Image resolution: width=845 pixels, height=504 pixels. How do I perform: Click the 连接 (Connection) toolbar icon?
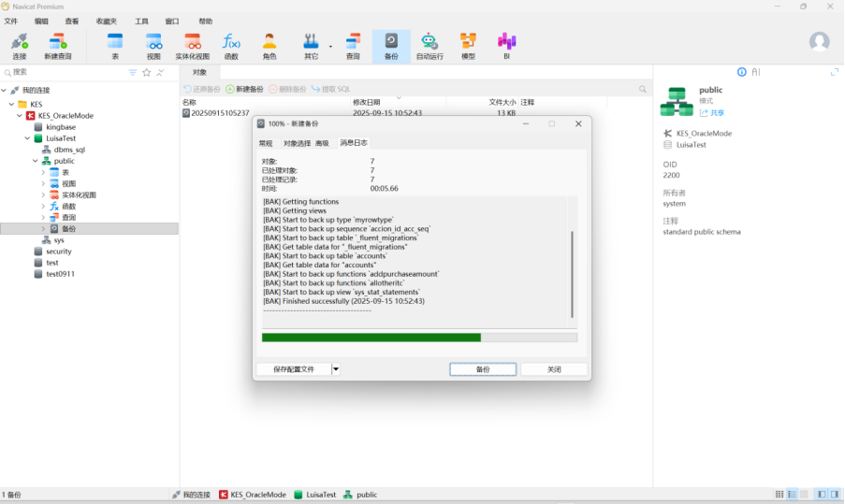(x=19, y=45)
